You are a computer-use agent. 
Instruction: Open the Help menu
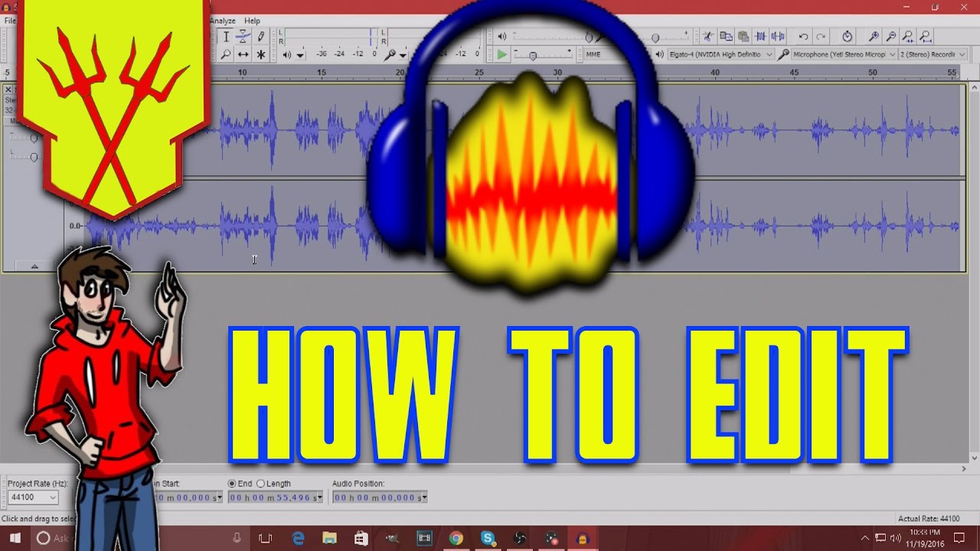tap(252, 21)
